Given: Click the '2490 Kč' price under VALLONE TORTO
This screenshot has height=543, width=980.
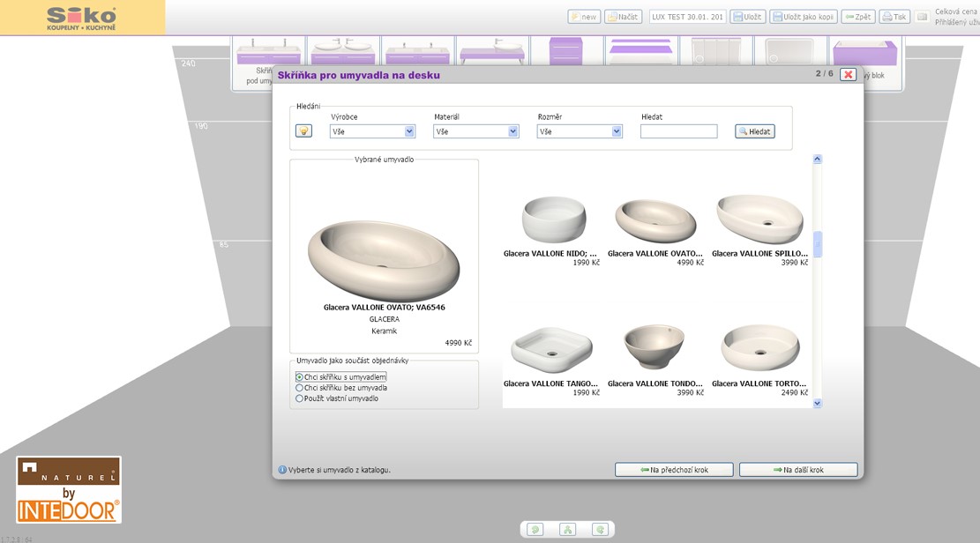Looking at the screenshot, I should tap(795, 393).
